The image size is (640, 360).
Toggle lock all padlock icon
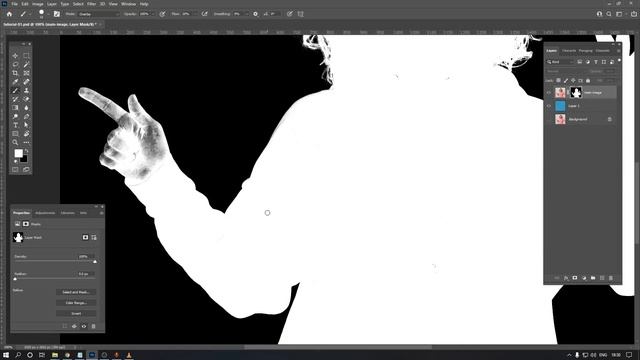tap(588, 80)
